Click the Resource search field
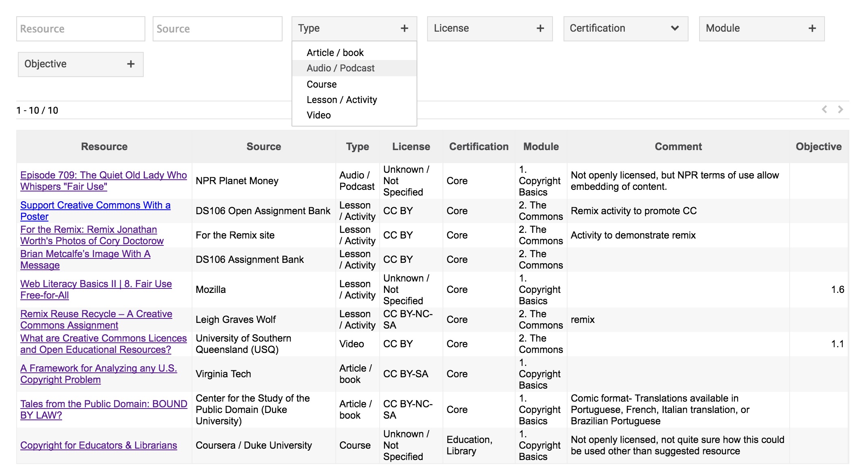The image size is (868, 473). (x=80, y=29)
